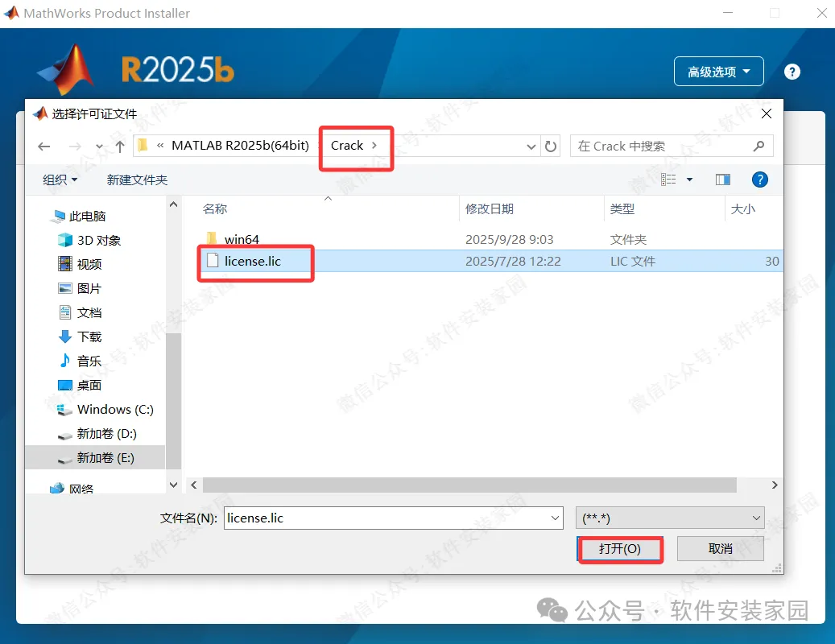This screenshot has width=835, height=644.
Task: Toggle the preview pane icon
Action: tap(722, 180)
